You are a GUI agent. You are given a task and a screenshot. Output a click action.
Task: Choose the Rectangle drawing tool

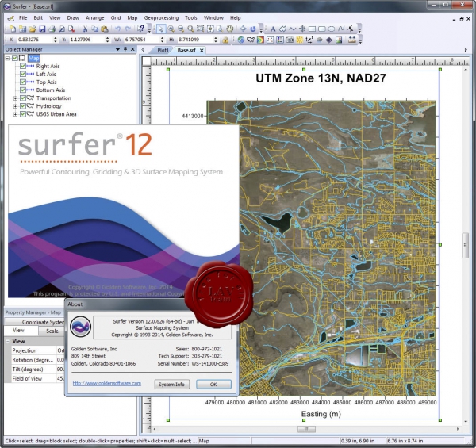pyautogui.click(x=312, y=29)
